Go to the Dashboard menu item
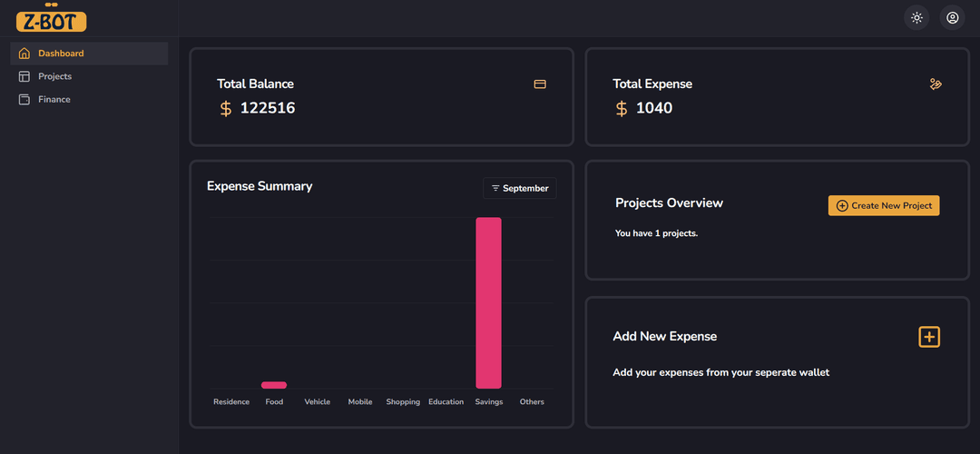980x454 pixels. [x=89, y=54]
